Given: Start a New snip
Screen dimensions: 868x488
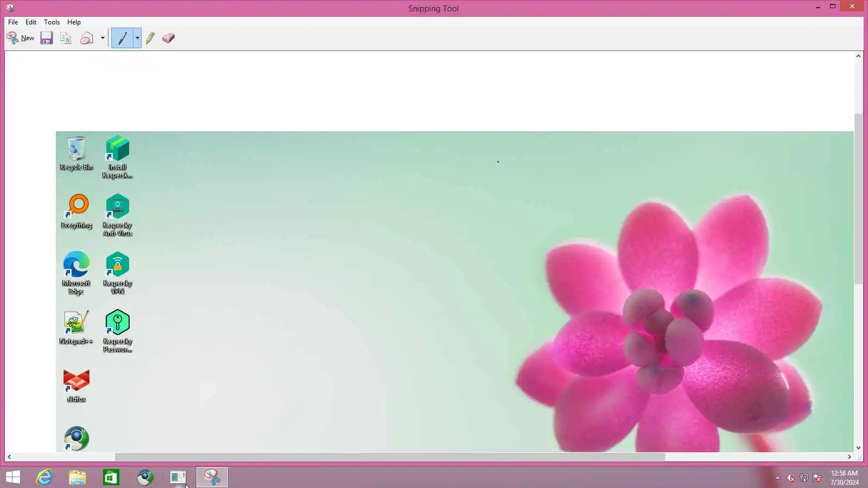Looking at the screenshot, I should tap(21, 38).
